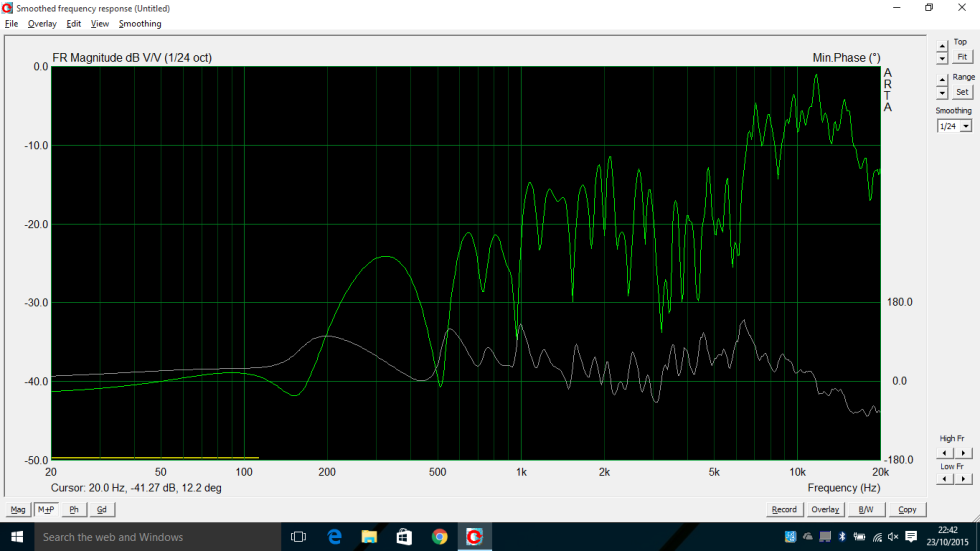Open the Smoothing 1/24 dropdown
The image size is (980, 551).
coord(966,127)
